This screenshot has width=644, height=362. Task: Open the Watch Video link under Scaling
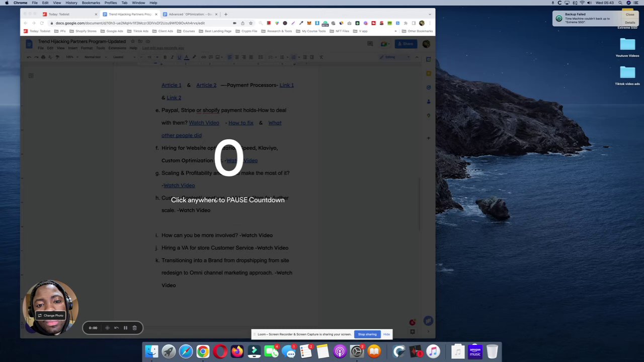coord(179,186)
